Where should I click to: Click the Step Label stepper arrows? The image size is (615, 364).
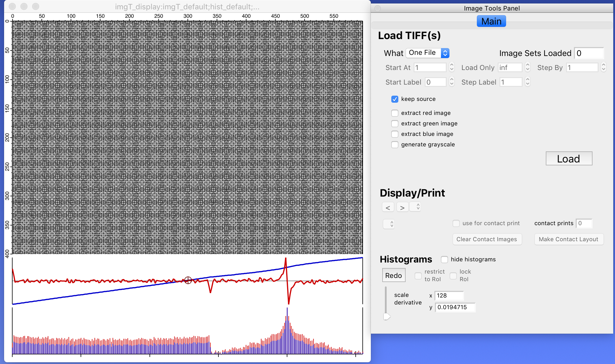tap(527, 82)
